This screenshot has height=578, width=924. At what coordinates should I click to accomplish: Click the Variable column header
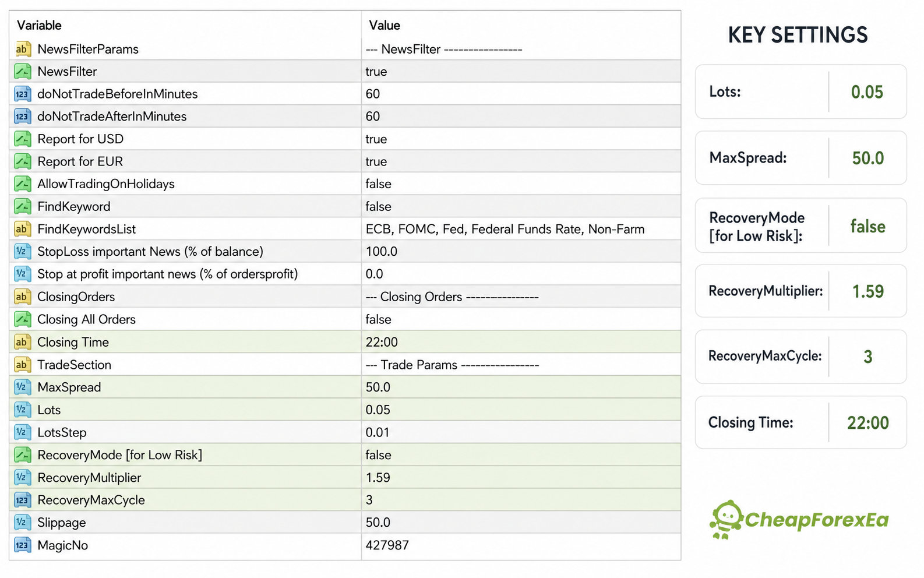39,25
